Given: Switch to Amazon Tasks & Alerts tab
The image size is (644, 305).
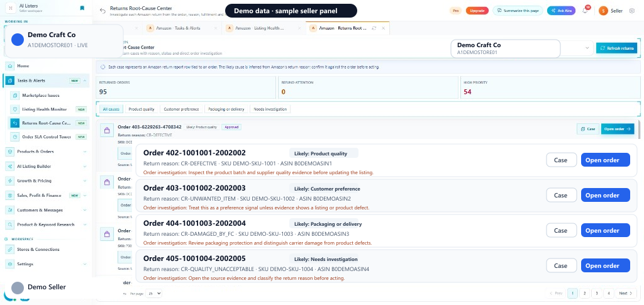Looking at the screenshot, I should (x=183, y=28).
